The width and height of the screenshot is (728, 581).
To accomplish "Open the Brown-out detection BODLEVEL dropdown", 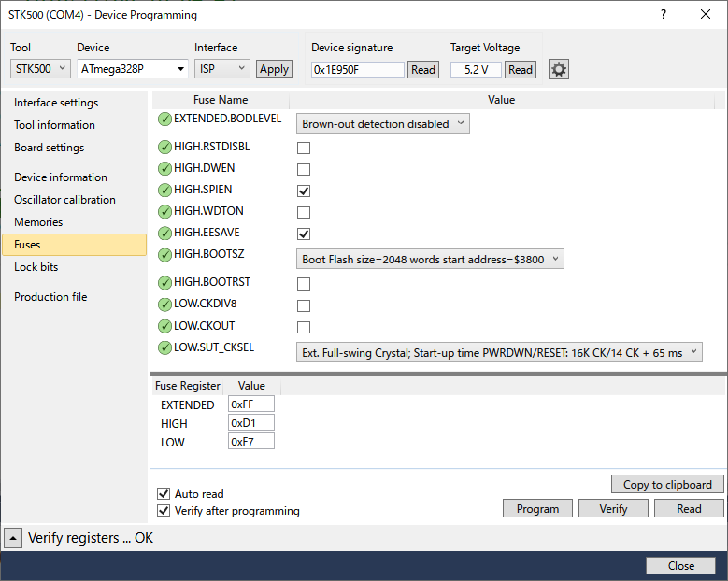I will coord(383,124).
